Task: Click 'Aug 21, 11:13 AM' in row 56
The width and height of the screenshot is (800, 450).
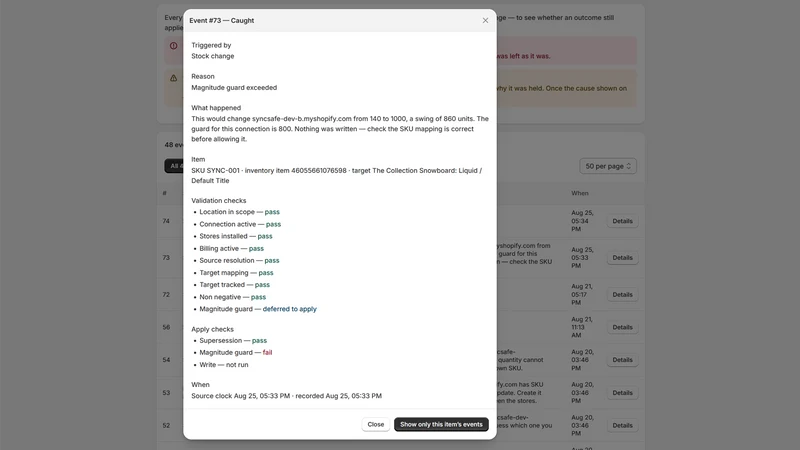Action: click(583, 327)
